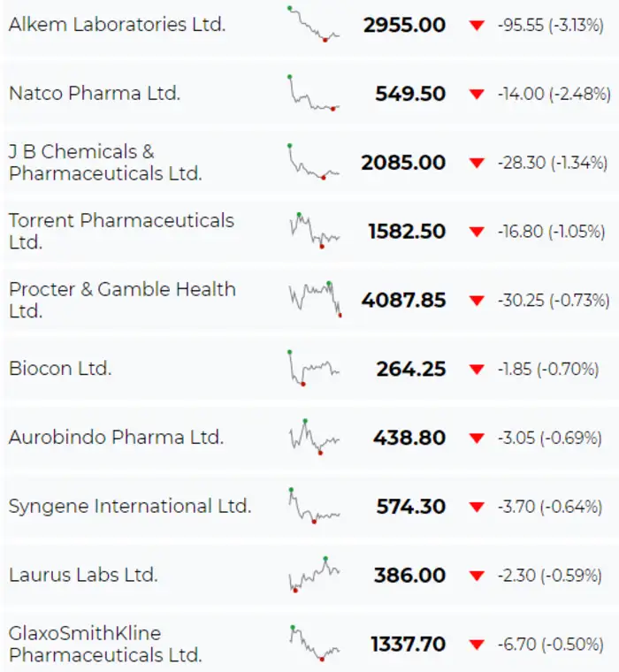The image size is (619, 672).
Task: Click red down arrow beside 4087.85
Action: (478, 301)
